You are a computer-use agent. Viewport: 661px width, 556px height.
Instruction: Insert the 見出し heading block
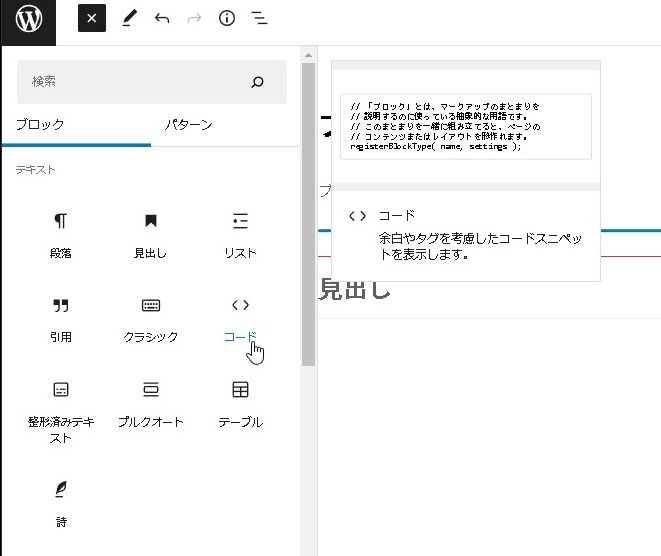point(151,234)
